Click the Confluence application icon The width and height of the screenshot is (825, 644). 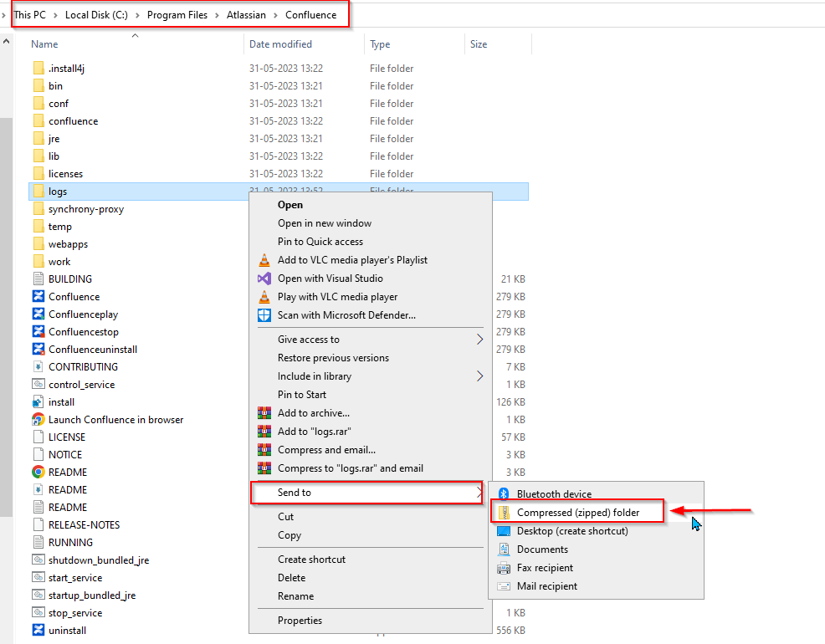pyautogui.click(x=38, y=297)
